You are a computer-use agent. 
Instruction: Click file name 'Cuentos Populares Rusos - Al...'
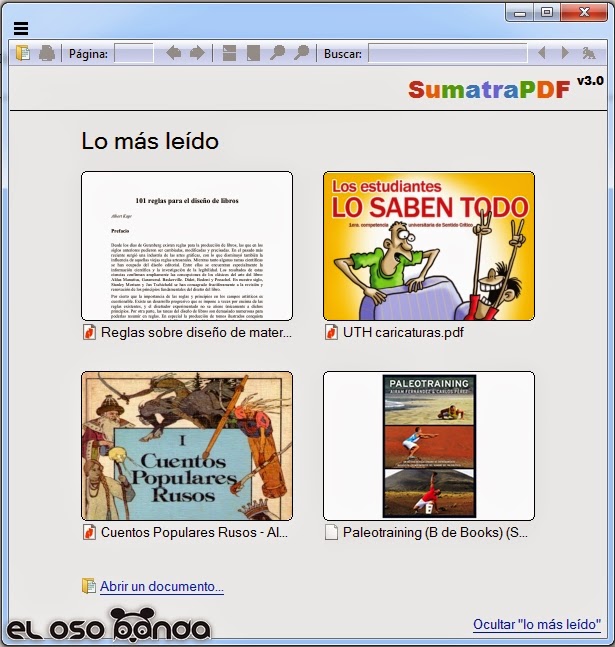194,532
